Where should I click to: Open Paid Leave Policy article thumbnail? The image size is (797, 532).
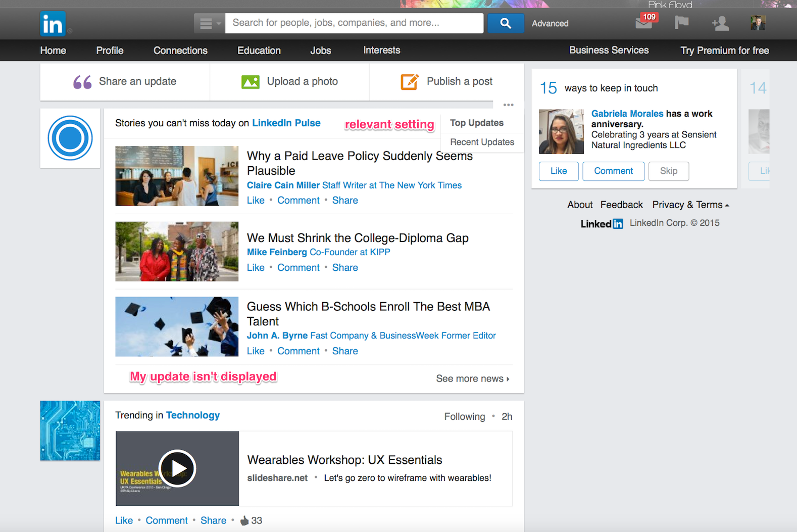click(177, 176)
